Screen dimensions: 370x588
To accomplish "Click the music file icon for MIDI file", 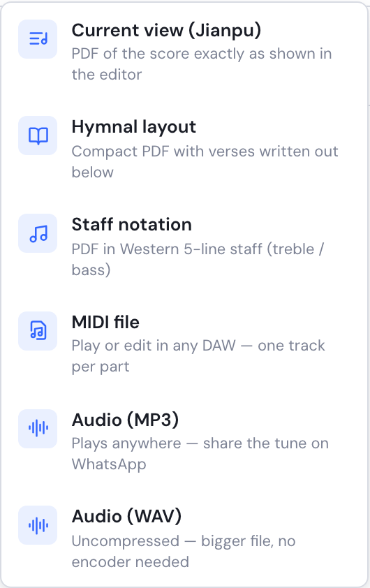I will click(x=38, y=331).
